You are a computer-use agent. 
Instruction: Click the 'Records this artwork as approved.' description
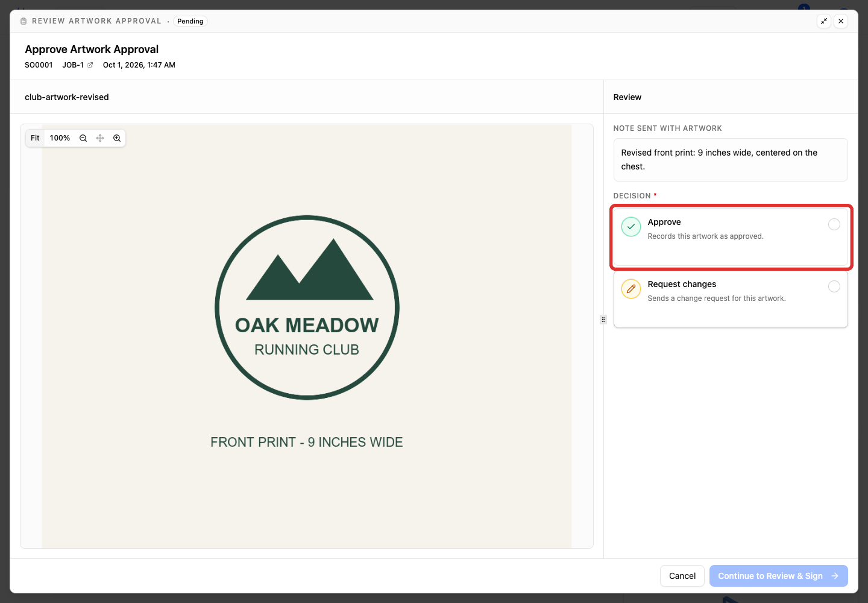pyautogui.click(x=706, y=236)
